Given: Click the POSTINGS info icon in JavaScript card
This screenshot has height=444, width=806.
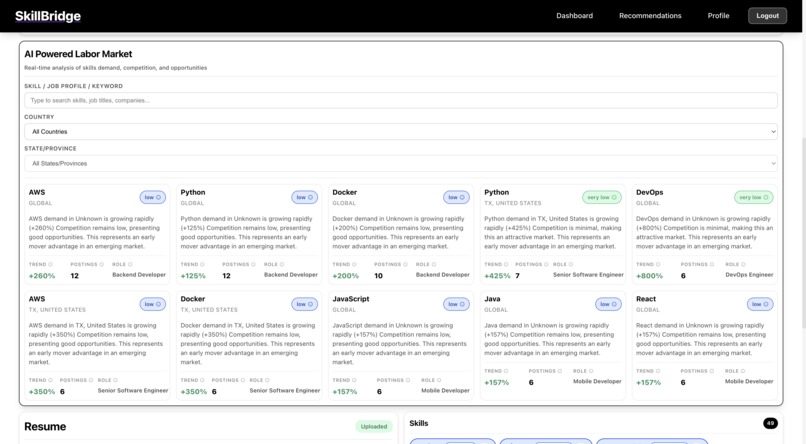Looking at the screenshot, I should click(x=408, y=380).
